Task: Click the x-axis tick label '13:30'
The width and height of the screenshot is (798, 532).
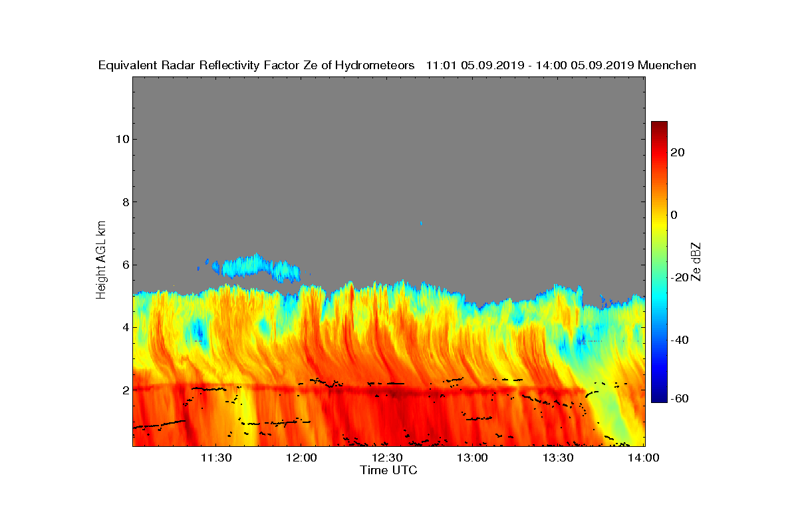Action: click(559, 458)
